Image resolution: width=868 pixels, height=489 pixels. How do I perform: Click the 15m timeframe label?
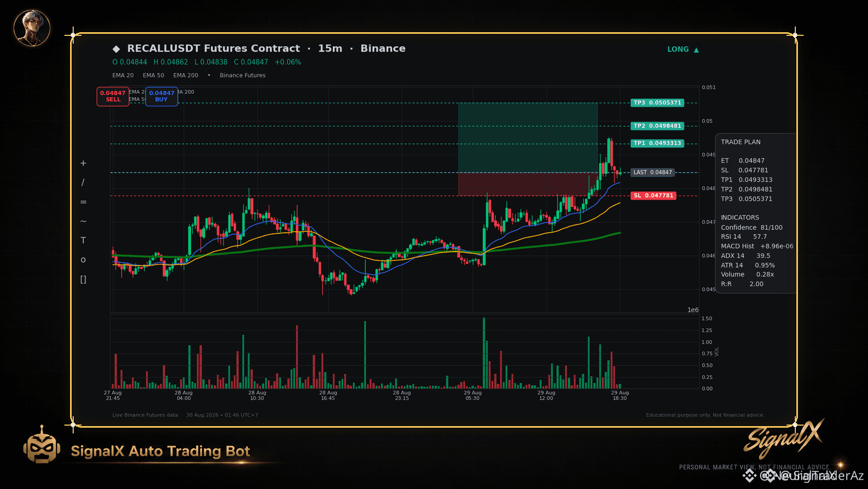(330, 48)
